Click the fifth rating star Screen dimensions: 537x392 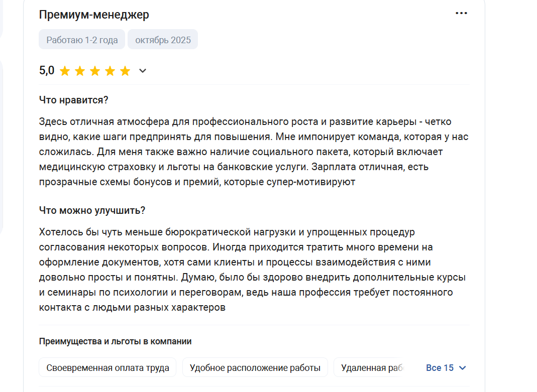pos(125,71)
